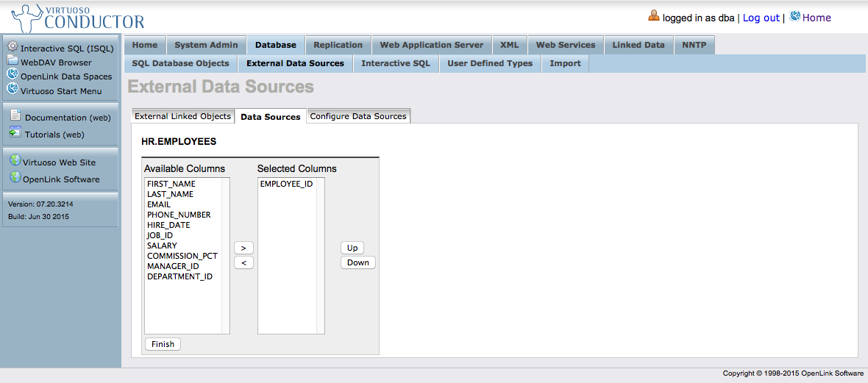Add column using the > button
The height and width of the screenshot is (383, 868).
[x=243, y=248]
